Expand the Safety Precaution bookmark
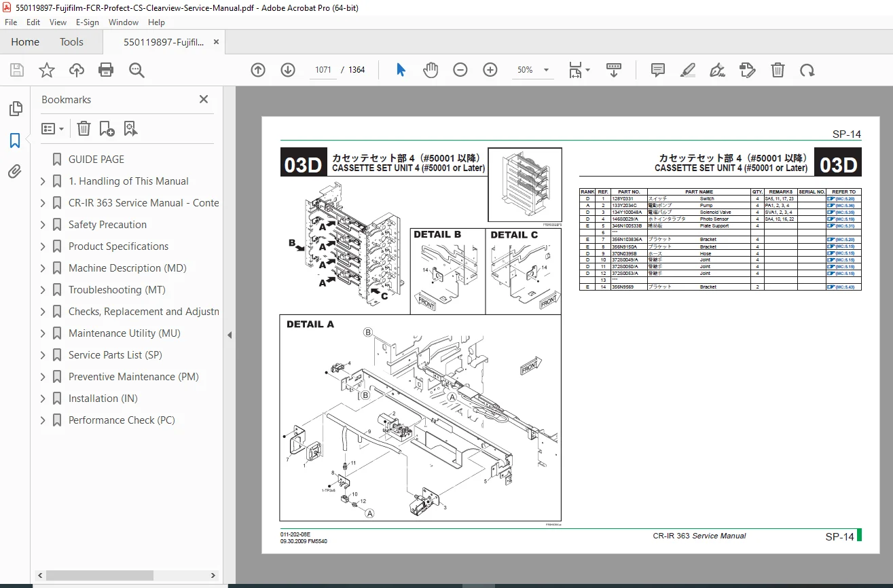The width and height of the screenshot is (893, 588). (x=43, y=225)
